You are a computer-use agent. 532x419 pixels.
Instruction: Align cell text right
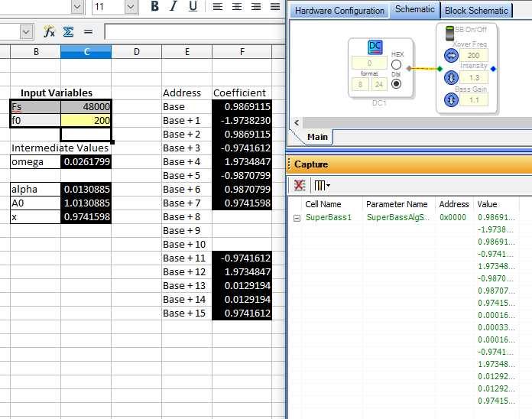click(x=256, y=6)
